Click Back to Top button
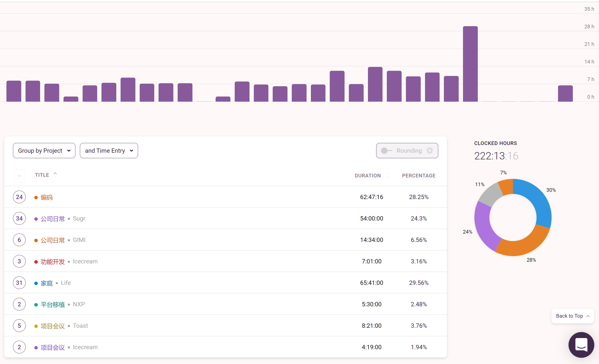Viewport: 599px width, 364px height. tap(572, 316)
